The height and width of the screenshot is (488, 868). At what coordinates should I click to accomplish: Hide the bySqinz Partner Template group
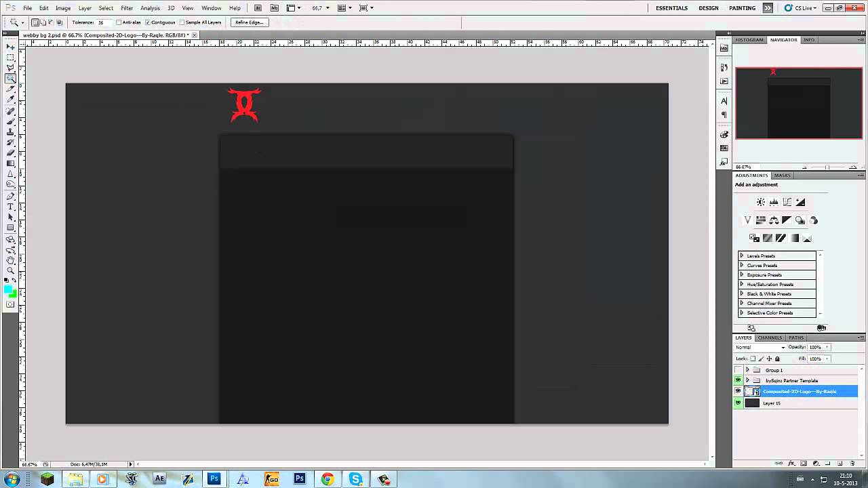pos(738,380)
